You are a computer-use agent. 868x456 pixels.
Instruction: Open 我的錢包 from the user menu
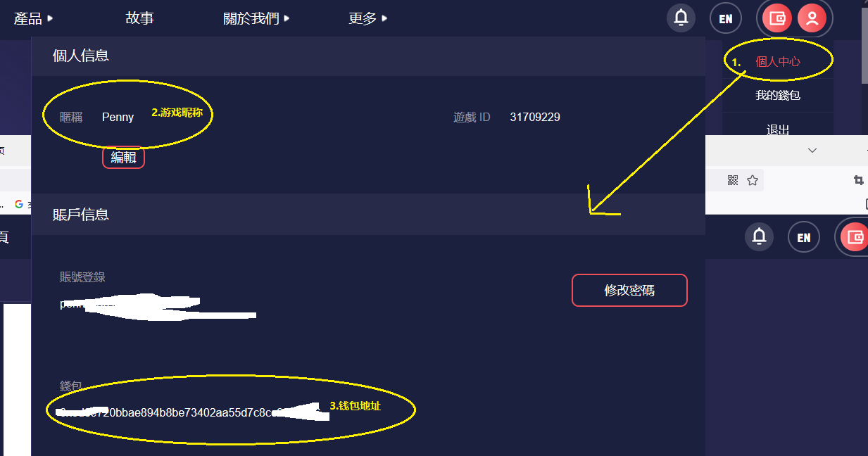(777, 95)
